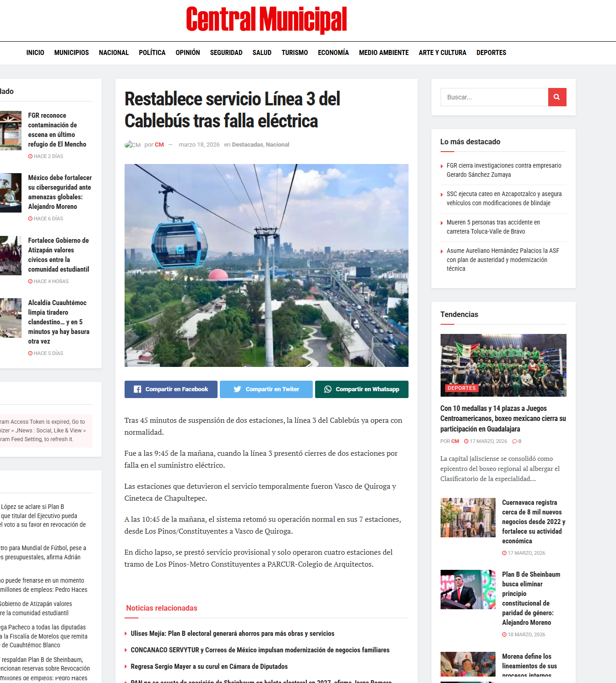Open the Plan B Sheinbaum thumbnail

point(468,590)
